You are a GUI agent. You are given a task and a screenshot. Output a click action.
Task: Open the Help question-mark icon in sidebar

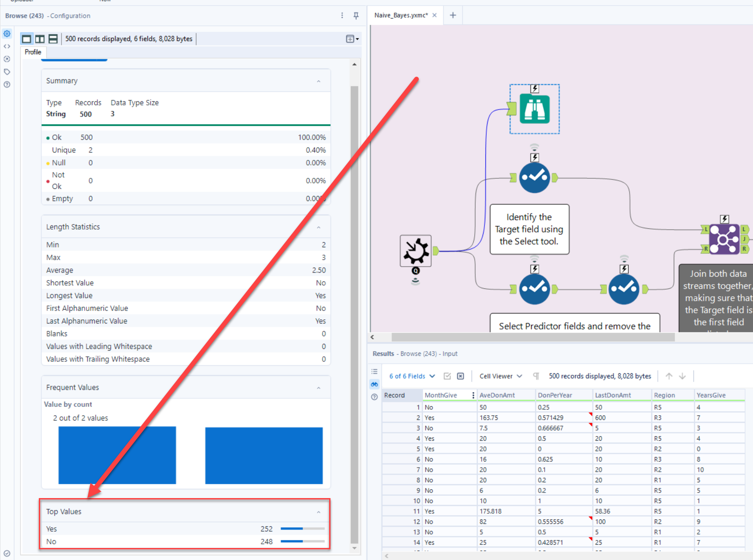click(x=6, y=85)
